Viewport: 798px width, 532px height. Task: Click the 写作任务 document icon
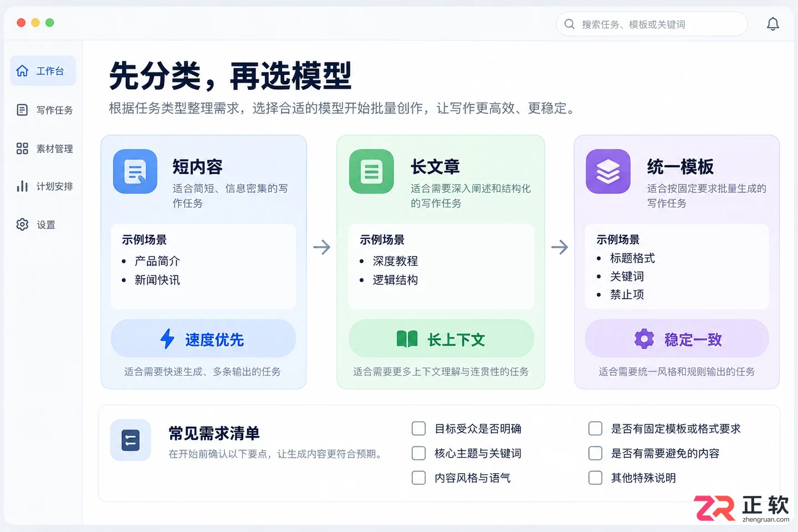(22, 110)
